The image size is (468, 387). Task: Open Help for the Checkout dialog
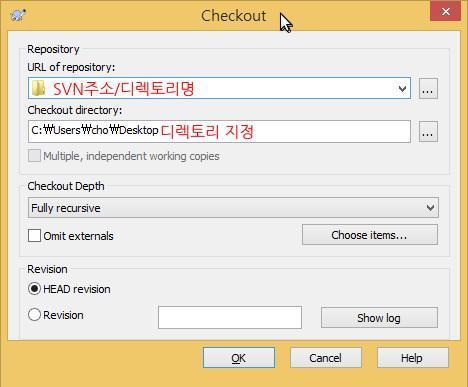(412, 358)
